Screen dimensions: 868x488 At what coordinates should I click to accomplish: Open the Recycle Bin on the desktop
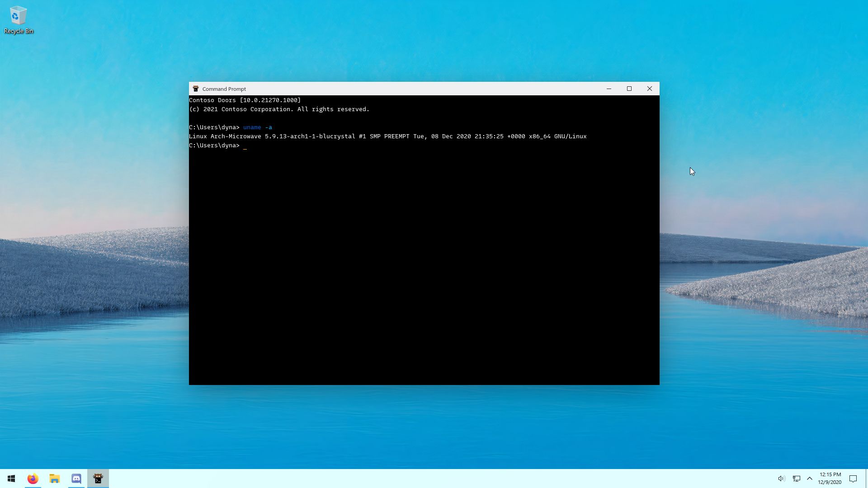click(x=18, y=18)
